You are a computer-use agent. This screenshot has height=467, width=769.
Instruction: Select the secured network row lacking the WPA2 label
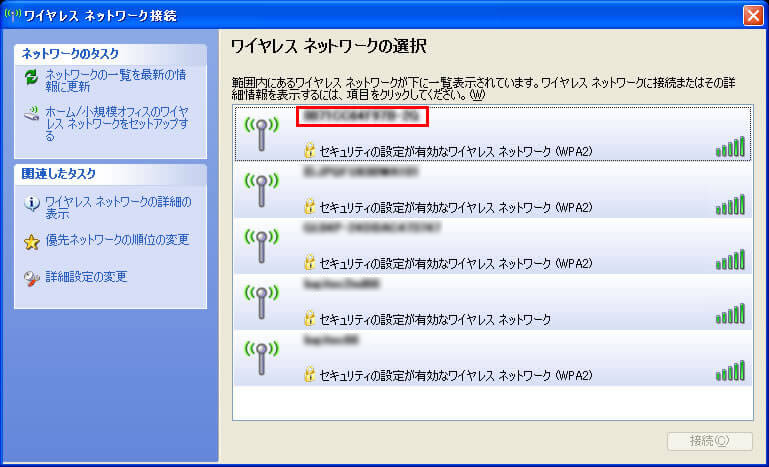493,302
